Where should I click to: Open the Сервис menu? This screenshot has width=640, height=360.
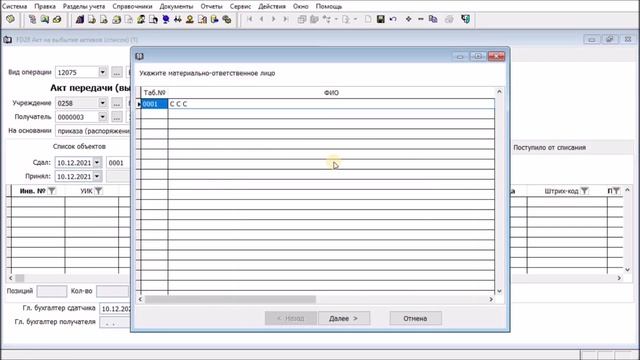pyautogui.click(x=240, y=7)
